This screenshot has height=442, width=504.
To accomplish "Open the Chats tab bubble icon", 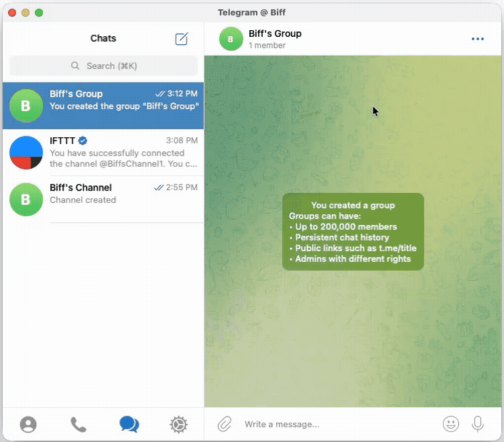I will (129, 425).
